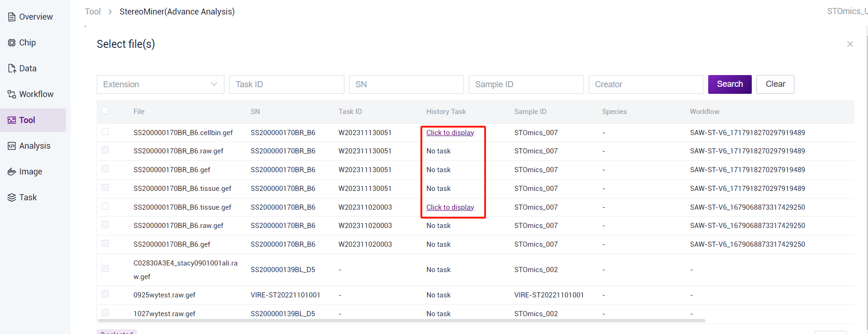Click the Chip icon in sidebar
The height and width of the screenshot is (334, 868).
coord(12,43)
